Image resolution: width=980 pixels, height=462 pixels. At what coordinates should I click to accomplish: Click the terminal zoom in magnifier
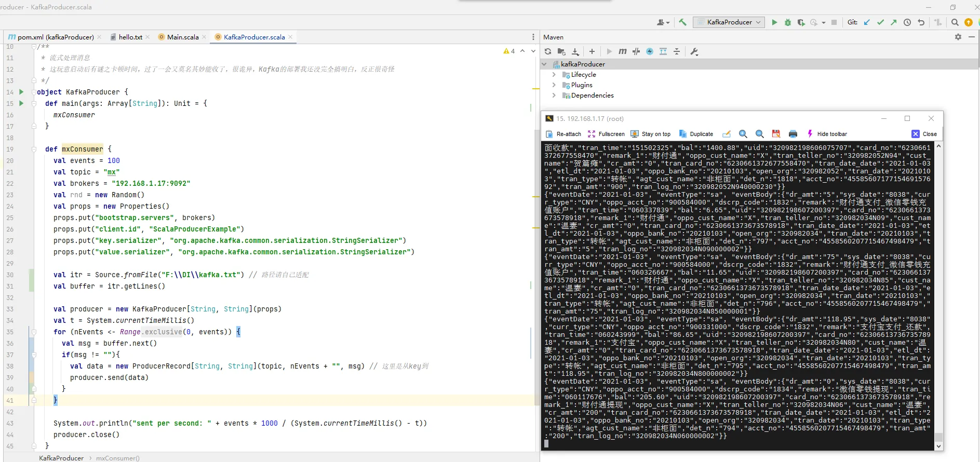tap(743, 134)
